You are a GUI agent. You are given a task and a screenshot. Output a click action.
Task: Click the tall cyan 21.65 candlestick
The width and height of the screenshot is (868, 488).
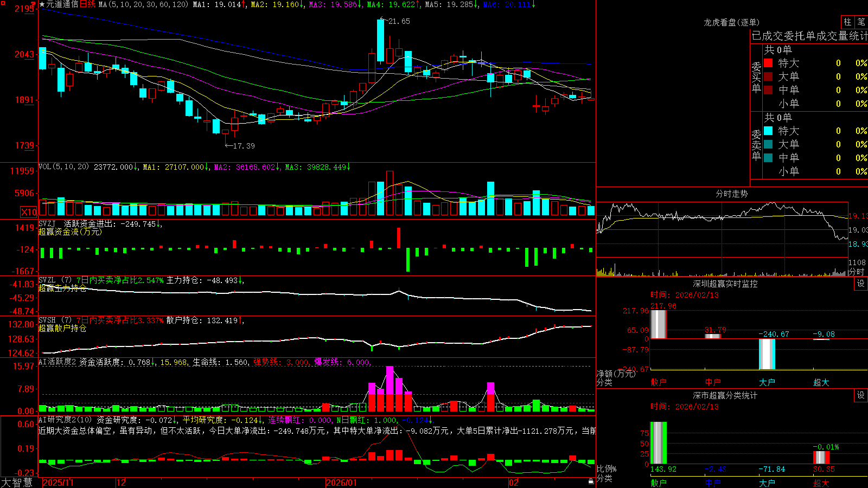click(x=381, y=40)
